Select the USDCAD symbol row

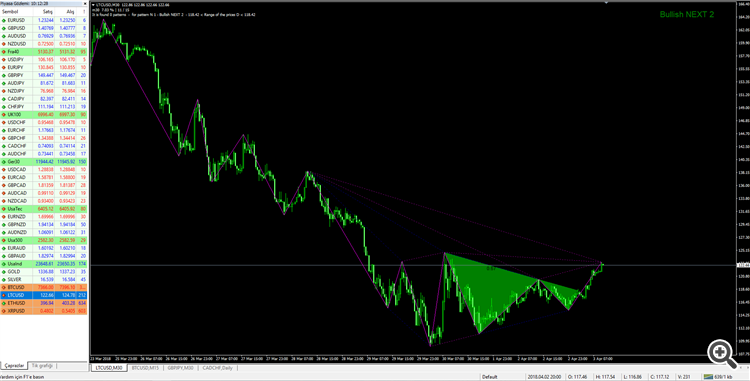pos(44,169)
